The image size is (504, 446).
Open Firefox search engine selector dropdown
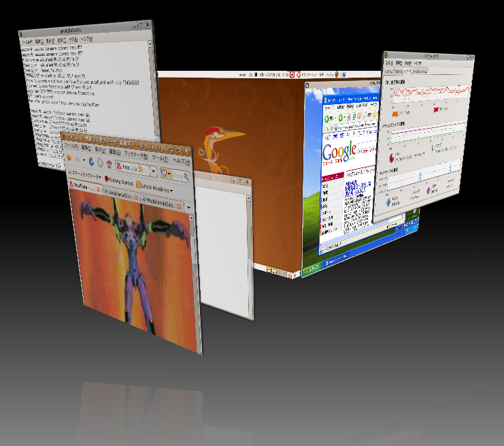166,173
